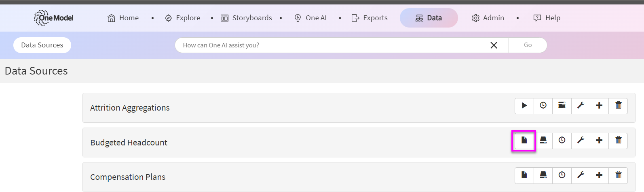Go to the Explore section
Screen dimensions: 644x192
(x=183, y=18)
